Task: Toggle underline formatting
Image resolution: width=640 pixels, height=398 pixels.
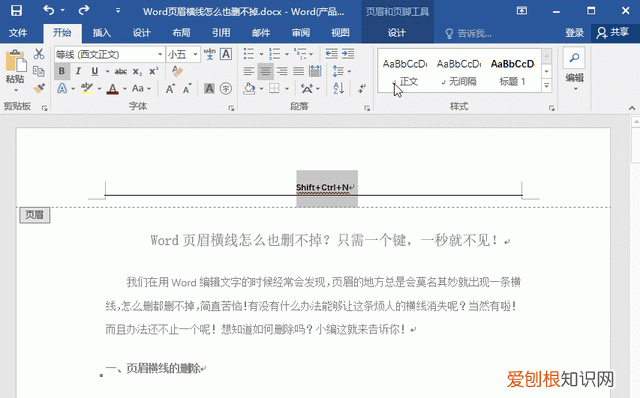Action: point(95,71)
